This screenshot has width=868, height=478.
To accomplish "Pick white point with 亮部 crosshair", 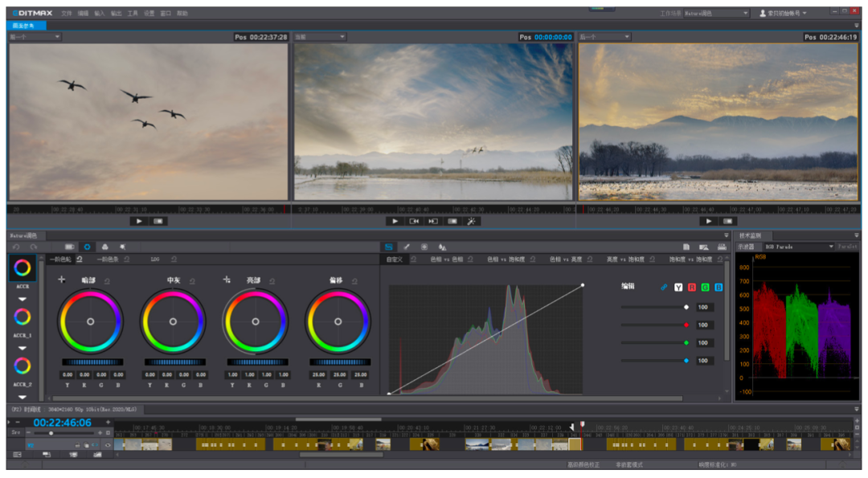I will (x=227, y=280).
